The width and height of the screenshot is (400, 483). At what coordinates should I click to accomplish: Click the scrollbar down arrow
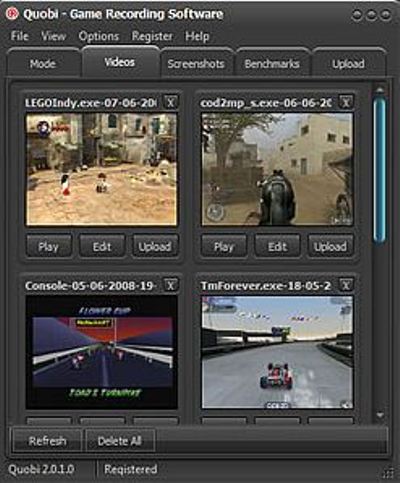[380, 415]
